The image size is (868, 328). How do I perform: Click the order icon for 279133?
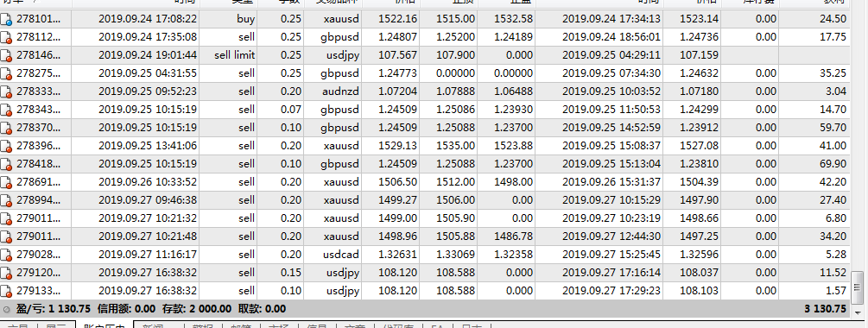(7, 291)
